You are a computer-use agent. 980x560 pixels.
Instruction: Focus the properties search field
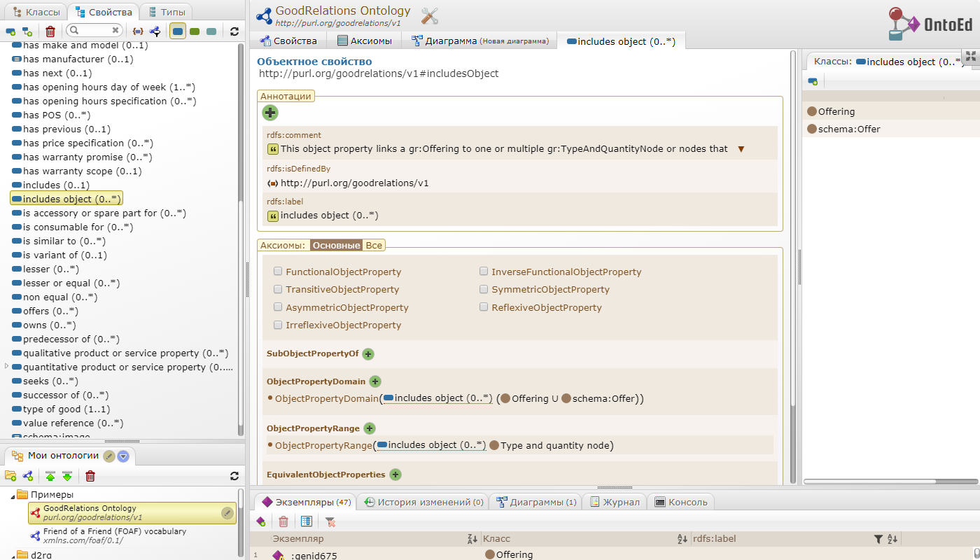[x=94, y=31]
